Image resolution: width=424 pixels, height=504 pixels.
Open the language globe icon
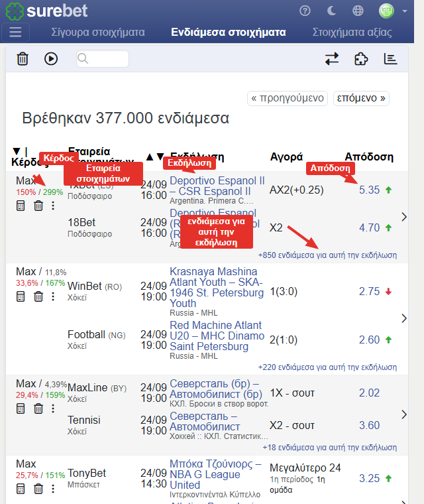point(358,11)
